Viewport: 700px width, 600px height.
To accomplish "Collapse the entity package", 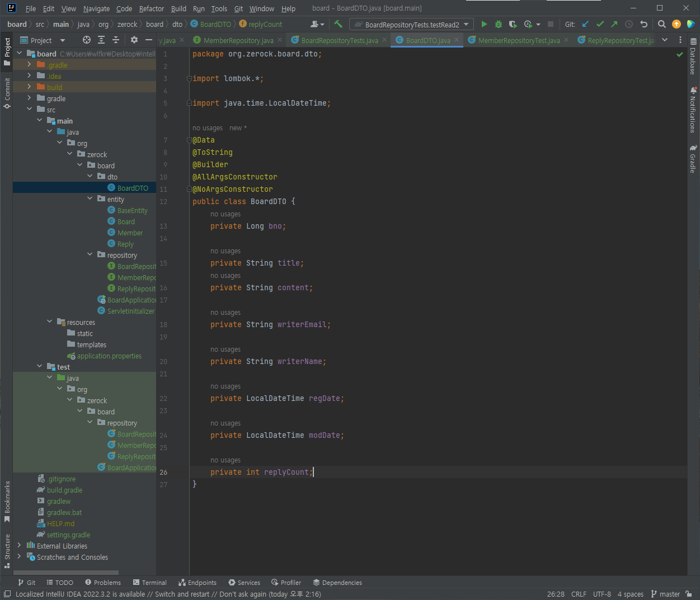I will [x=90, y=199].
